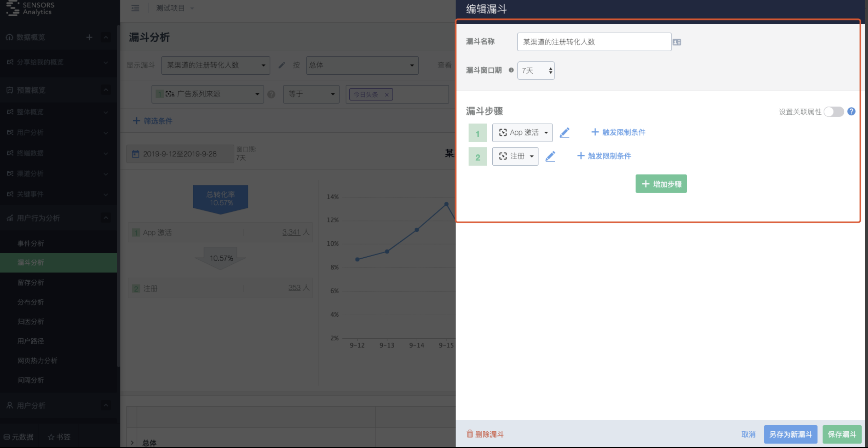Screen dimensions: 868x448
Task: Click the card icon beside funnel name field
Action: pyautogui.click(x=677, y=42)
